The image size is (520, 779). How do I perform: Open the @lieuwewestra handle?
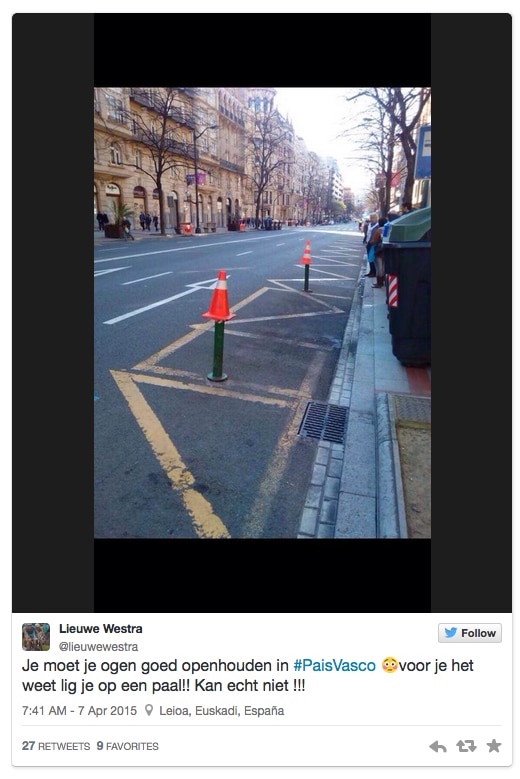coord(98,646)
